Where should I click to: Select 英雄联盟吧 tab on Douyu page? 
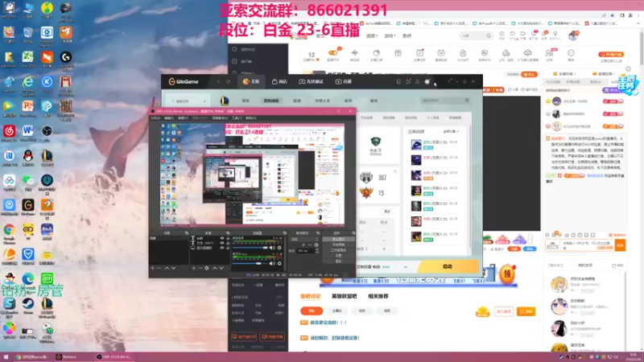(x=345, y=296)
